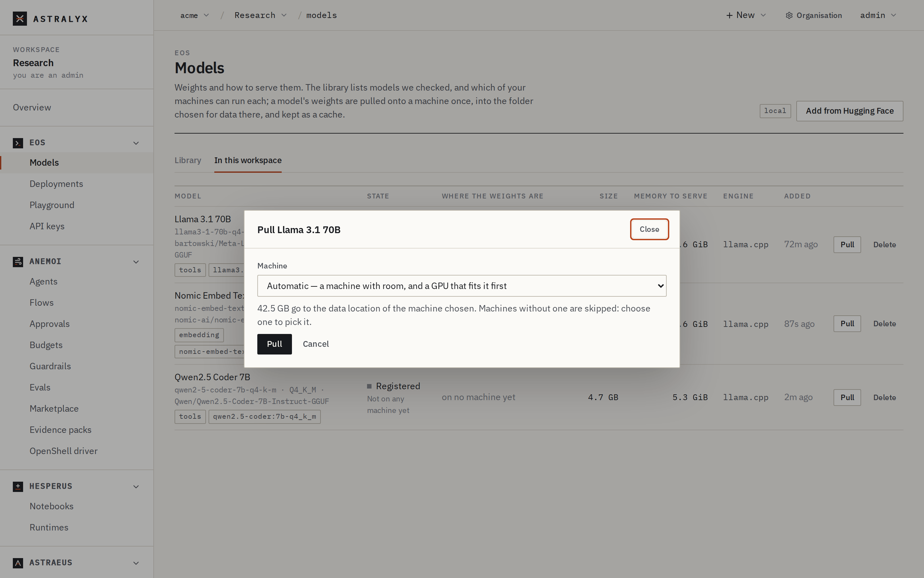Pull the Nomic Embed Text row model
The height and width of the screenshot is (578, 924).
(847, 324)
